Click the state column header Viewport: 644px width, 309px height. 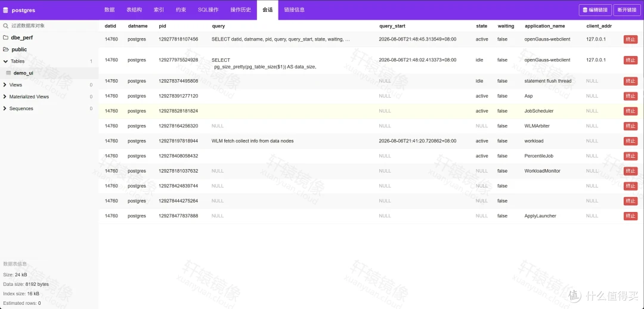tap(481, 26)
